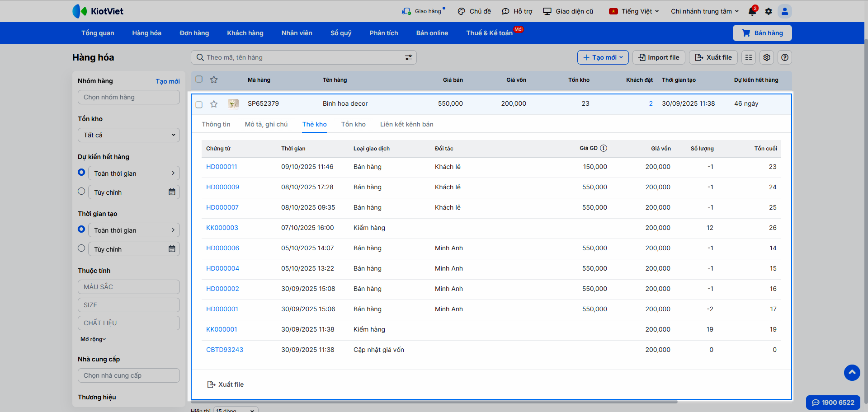The image size is (868, 412).
Task: Click the Bán hàng button
Action: coord(762,33)
